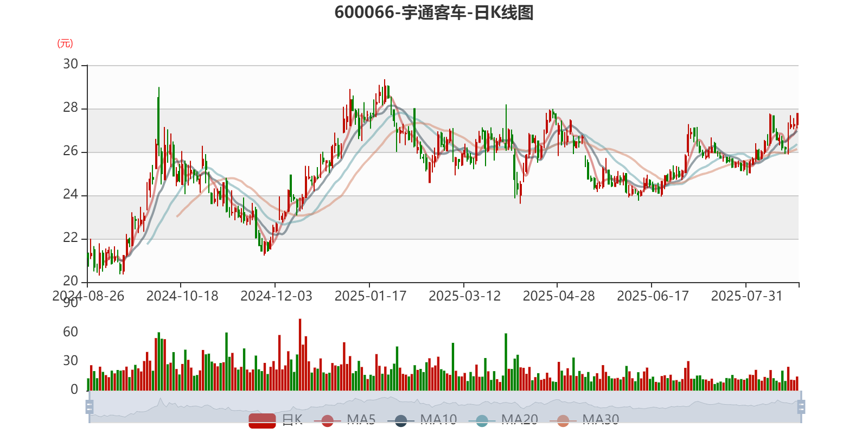Click the price axis label 24
The height and width of the screenshot is (434, 868).
point(71,195)
